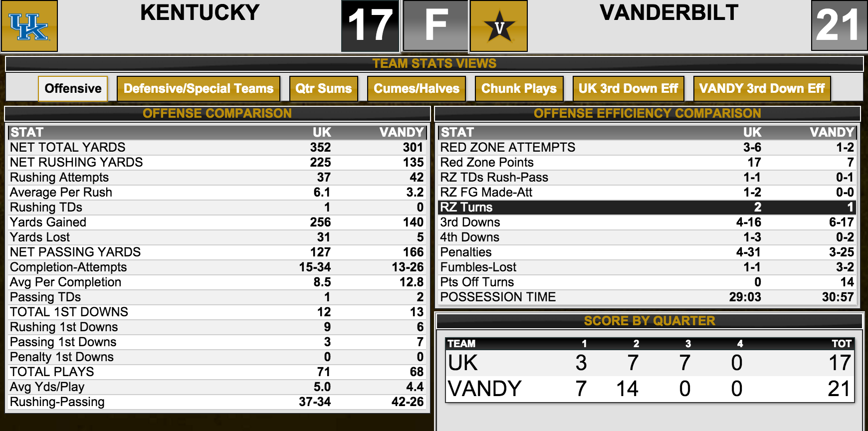868x431 pixels.
Task: Click the Vanderbilt star V logo
Action: coord(499,26)
